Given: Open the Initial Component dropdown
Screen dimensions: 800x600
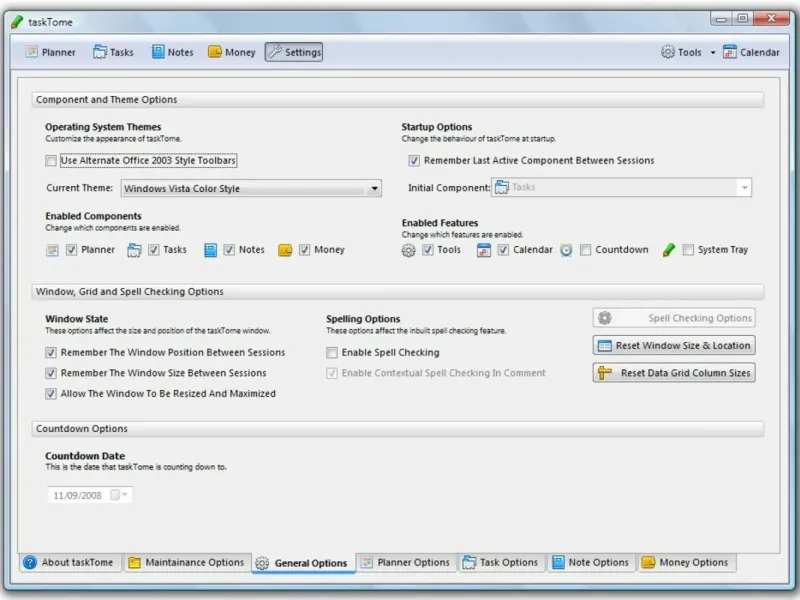Looking at the screenshot, I should (x=744, y=188).
